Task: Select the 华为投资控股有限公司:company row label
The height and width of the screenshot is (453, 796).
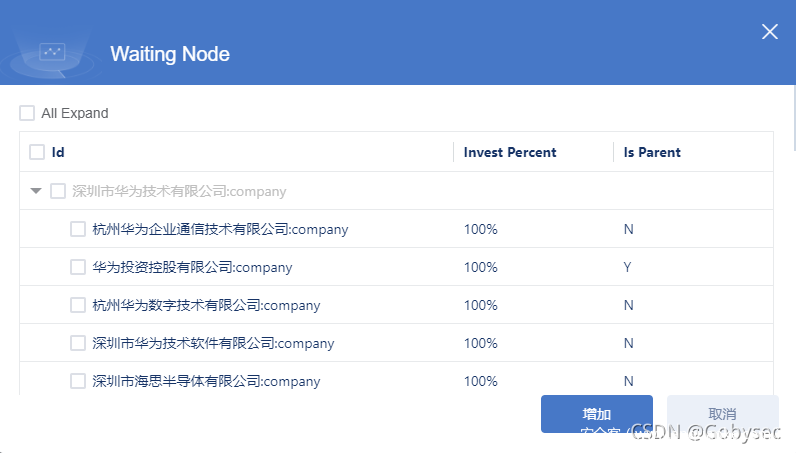Action: click(192, 267)
